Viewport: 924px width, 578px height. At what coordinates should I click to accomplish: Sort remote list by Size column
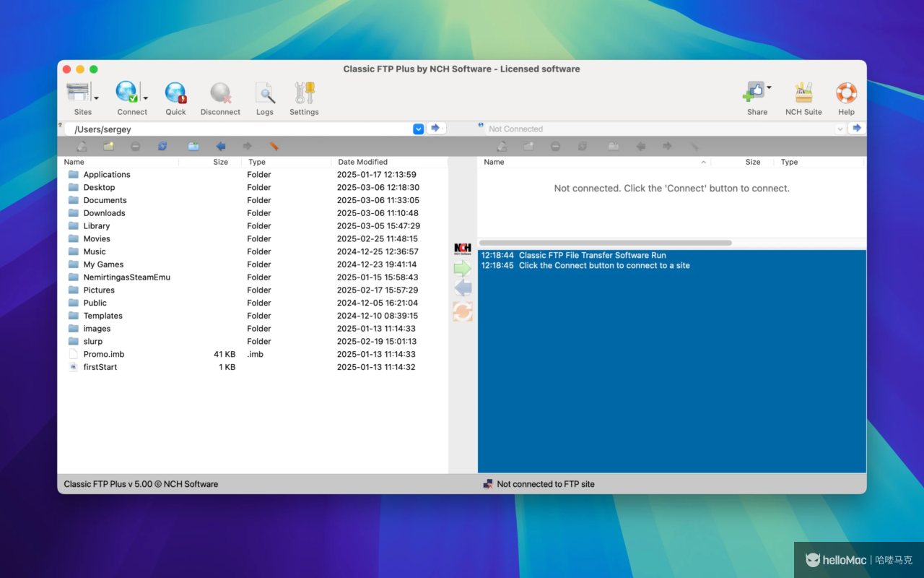742,162
